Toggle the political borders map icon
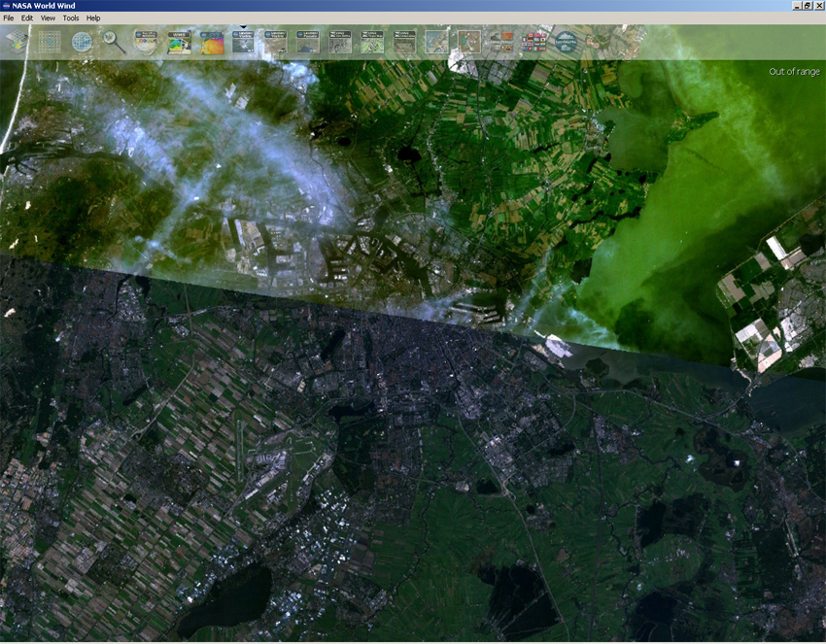This screenshot has width=826, height=644. [437, 42]
